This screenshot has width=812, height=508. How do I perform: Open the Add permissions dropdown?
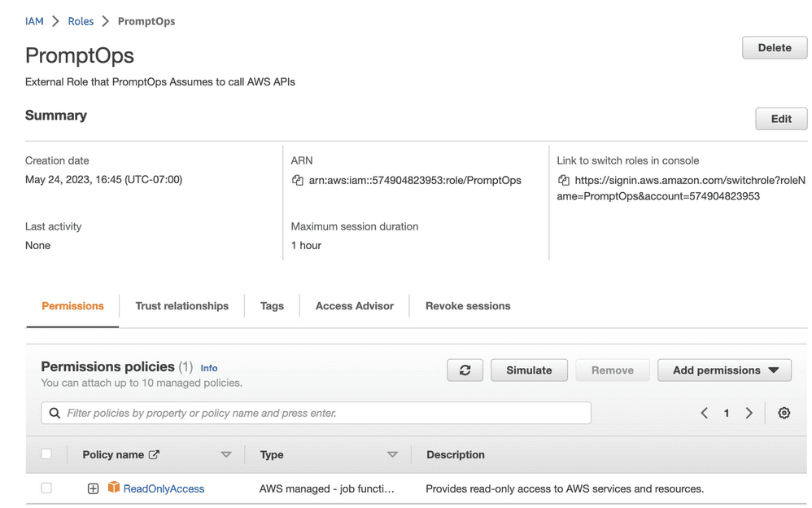[724, 370]
